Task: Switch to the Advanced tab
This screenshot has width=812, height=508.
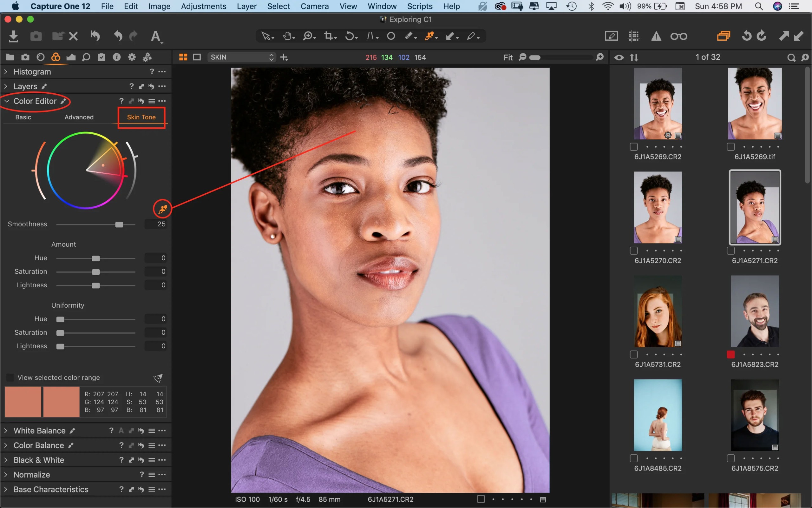Action: coord(79,117)
